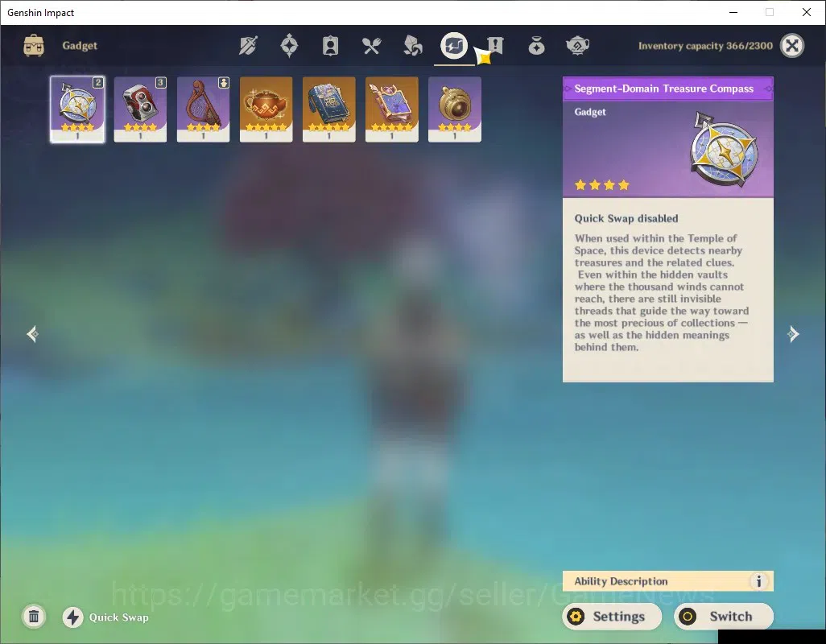Click the Gadget category header label
The width and height of the screenshot is (826, 644).
[x=80, y=46]
